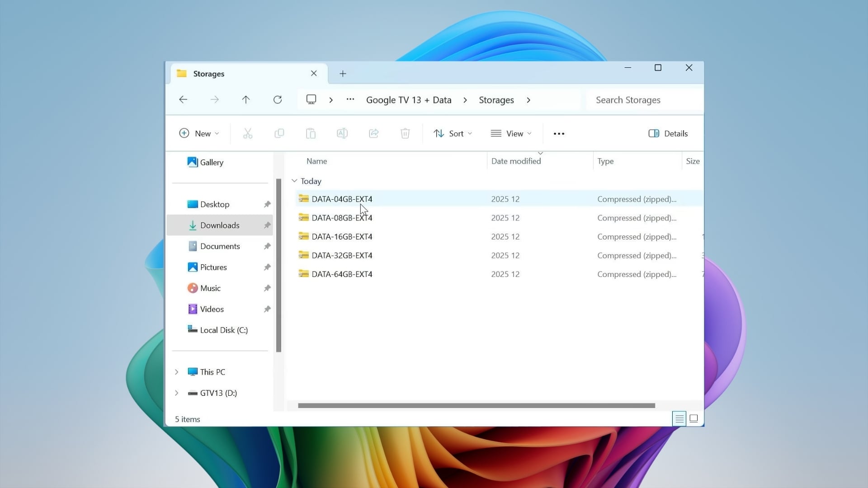Click the horizontal scrollbar in file list

[x=476, y=406]
